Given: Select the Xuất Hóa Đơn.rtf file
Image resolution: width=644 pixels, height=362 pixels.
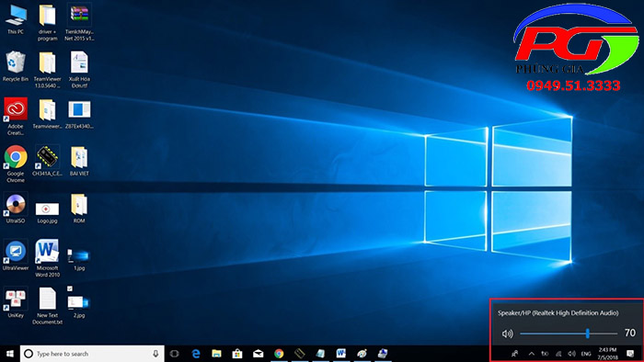Looking at the screenshot, I should [x=79, y=70].
